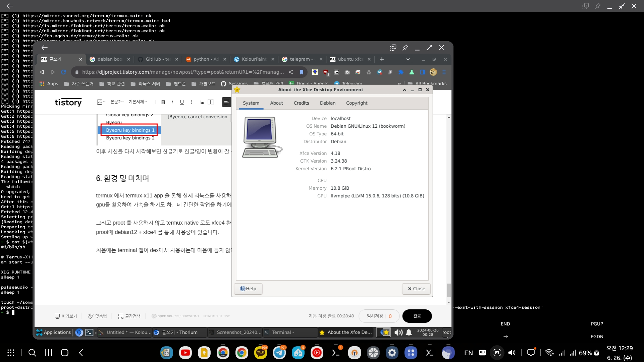The width and height of the screenshot is (644, 362).
Task: Open the Debian tab in Xfce dialog
Action: [327, 103]
